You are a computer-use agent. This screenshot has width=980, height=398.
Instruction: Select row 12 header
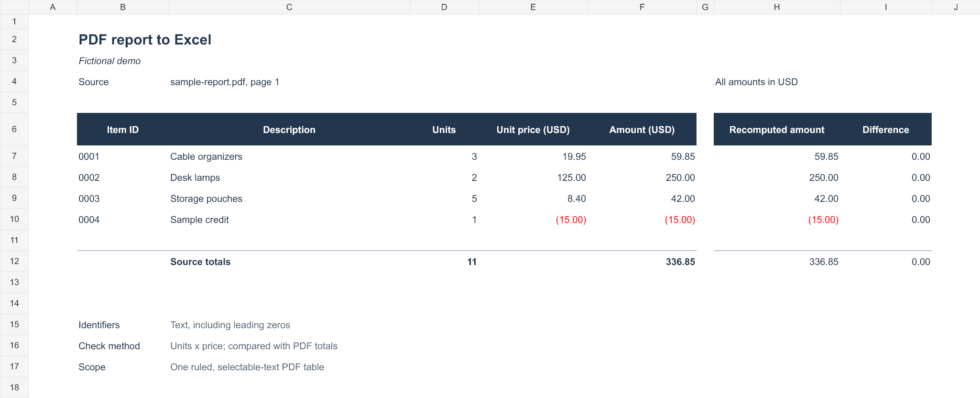[x=14, y=261]
